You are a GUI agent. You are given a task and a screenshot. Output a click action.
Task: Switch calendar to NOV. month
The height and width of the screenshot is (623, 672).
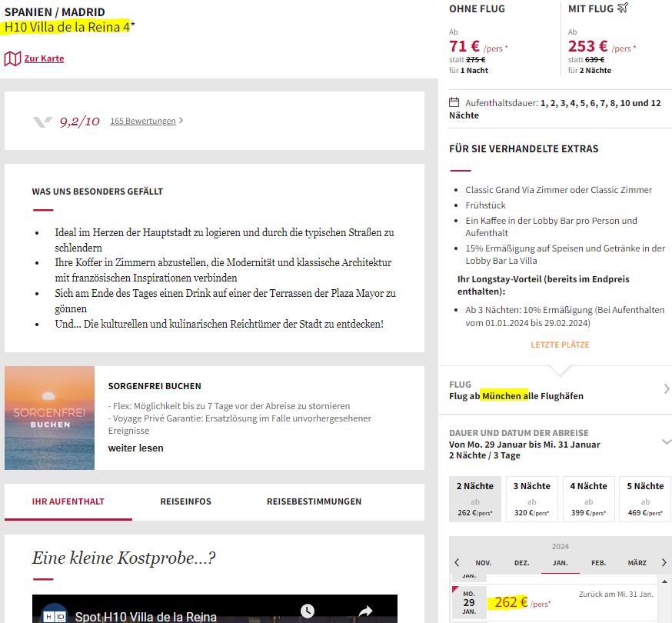click(484, 563)
